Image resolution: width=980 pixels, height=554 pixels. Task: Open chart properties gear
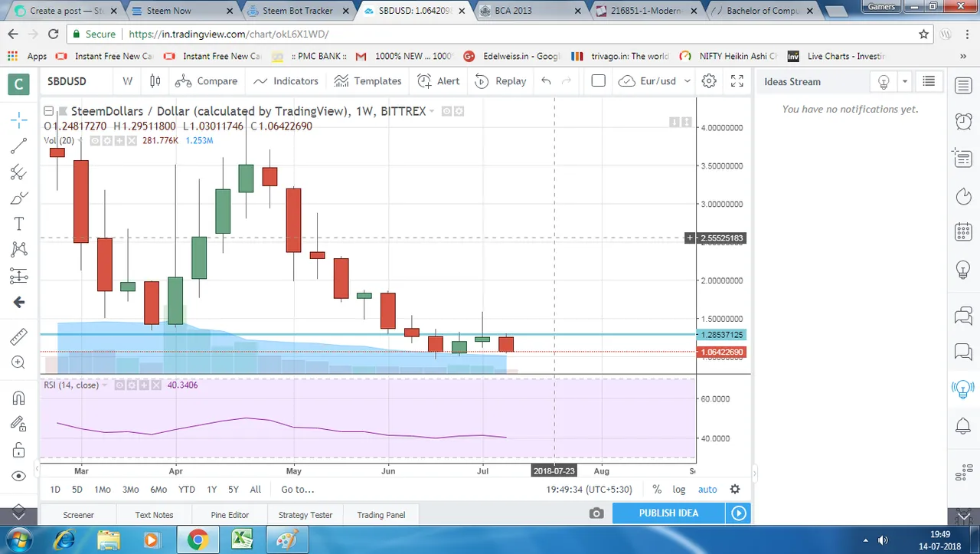709,81
